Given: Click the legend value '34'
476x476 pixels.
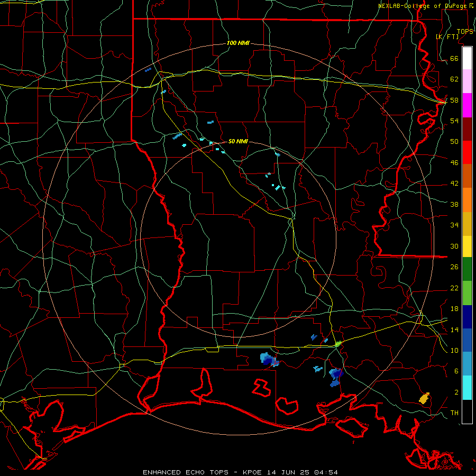Looking at the screenshot, I should pyautogui.click(x=454, y=225).
